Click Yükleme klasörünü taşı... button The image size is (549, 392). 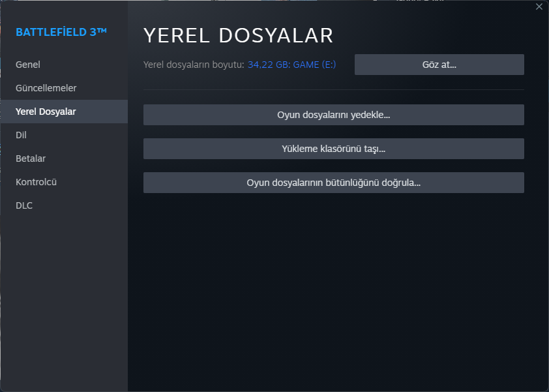334,149
